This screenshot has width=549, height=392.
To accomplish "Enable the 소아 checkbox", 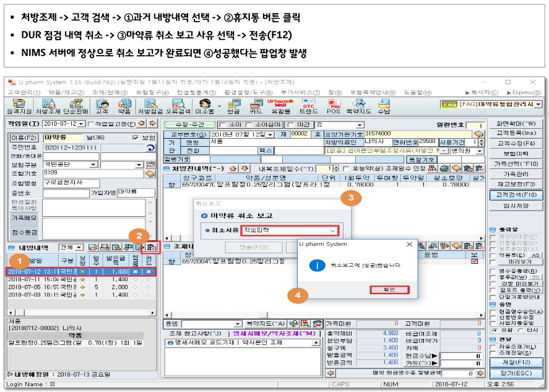I will tap(222, 124).
